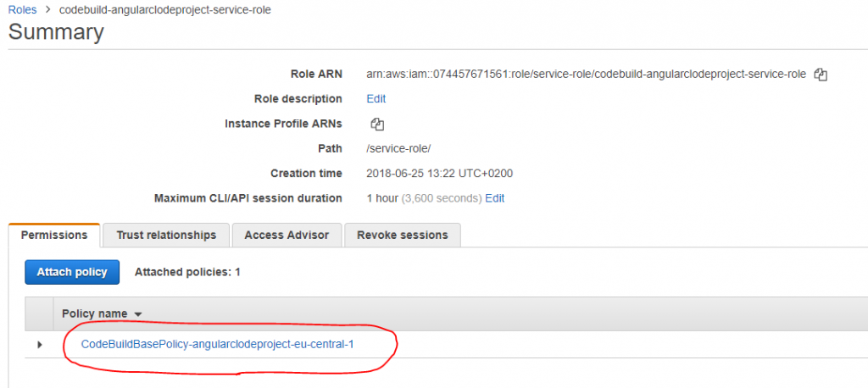Open CodeBuildBasePolicy-angularclodeproject-eu-central-1 policy link
Viewport: 868px width, 388px height.
tap(217, 344)
